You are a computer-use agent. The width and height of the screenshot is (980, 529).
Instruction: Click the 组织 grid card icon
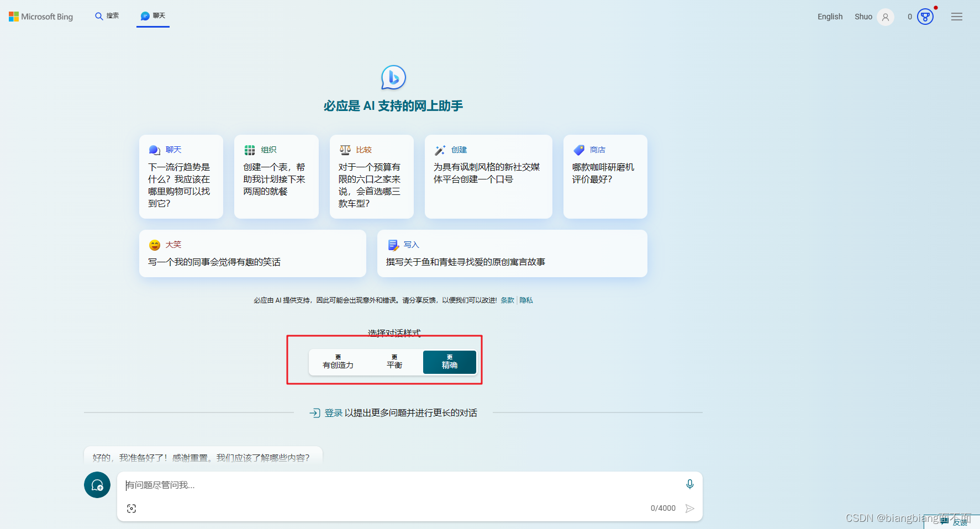250,150
